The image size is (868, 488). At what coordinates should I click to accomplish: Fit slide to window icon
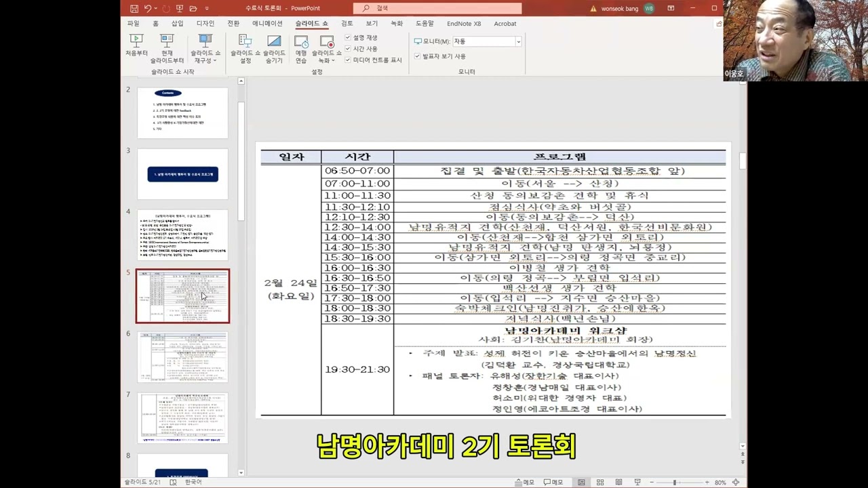[737, 482]
